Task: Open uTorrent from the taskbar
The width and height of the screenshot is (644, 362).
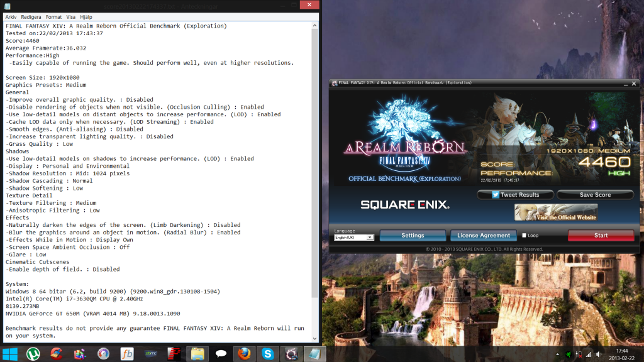Action: click(34, 353)
